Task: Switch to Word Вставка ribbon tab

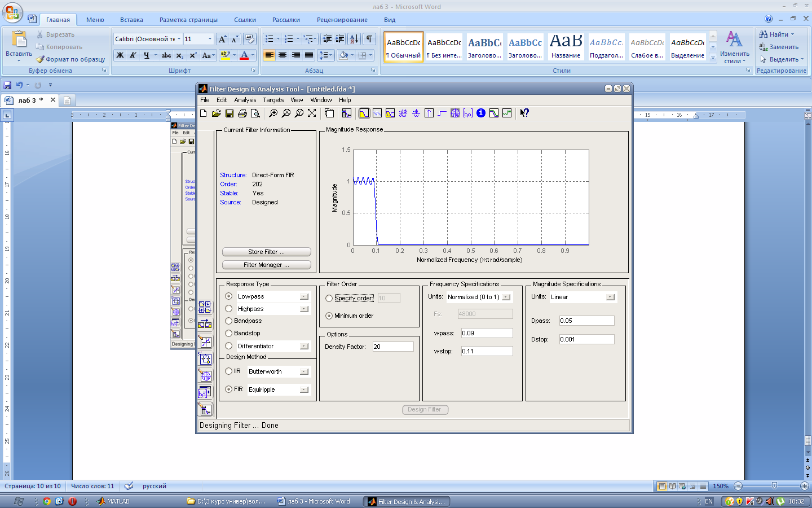Action: click(131, 20)
